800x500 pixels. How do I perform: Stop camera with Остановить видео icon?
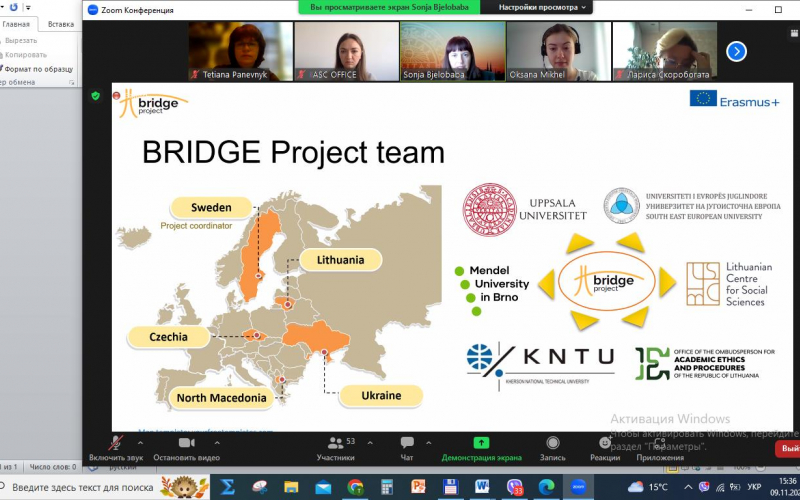[x=186, y=443]
